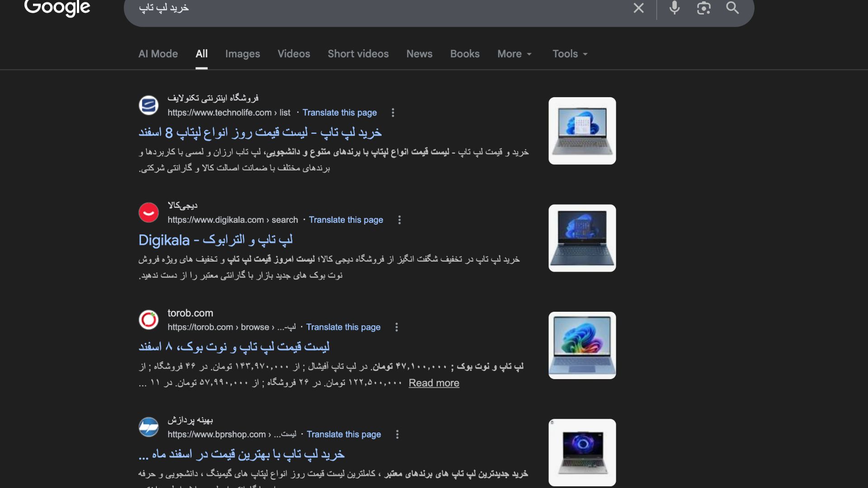Open the Digikala result title link
This screenshot has height=488, width=868.
click(215, 240)
